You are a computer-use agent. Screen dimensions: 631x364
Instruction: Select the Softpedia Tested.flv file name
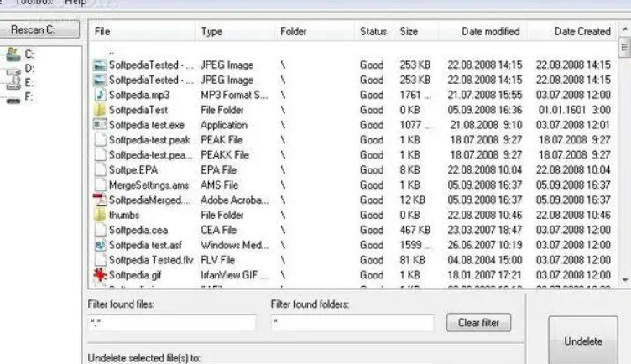click(x=151, y=260)
